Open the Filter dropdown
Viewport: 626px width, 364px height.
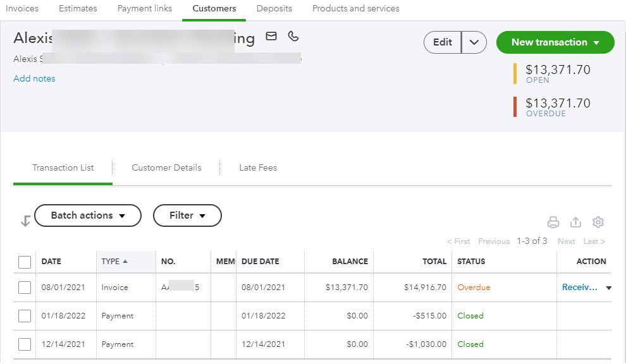tap(187, 215)
